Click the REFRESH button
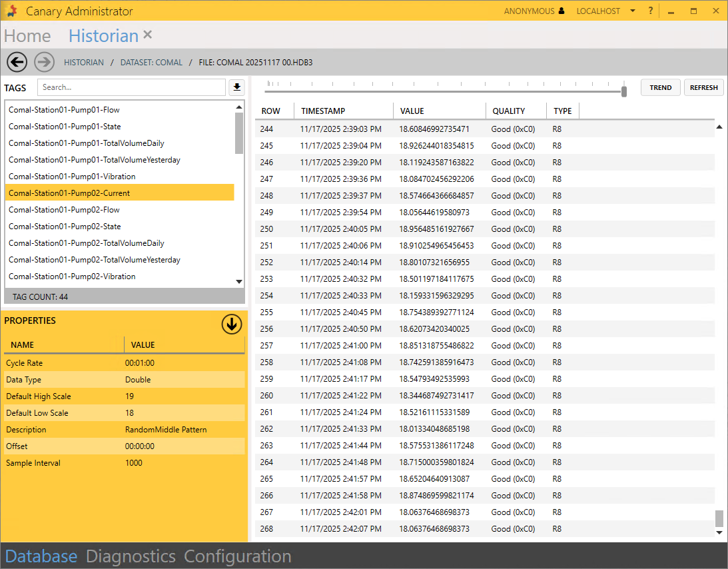Viewport: 728px width, 569px height. [703, 87]
